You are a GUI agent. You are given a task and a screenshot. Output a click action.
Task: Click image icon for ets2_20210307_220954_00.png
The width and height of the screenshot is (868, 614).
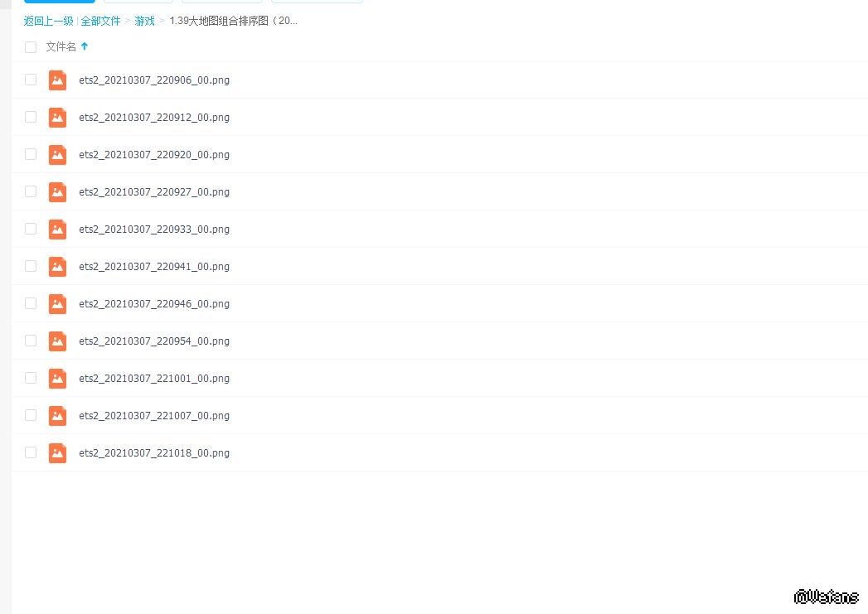57,341
